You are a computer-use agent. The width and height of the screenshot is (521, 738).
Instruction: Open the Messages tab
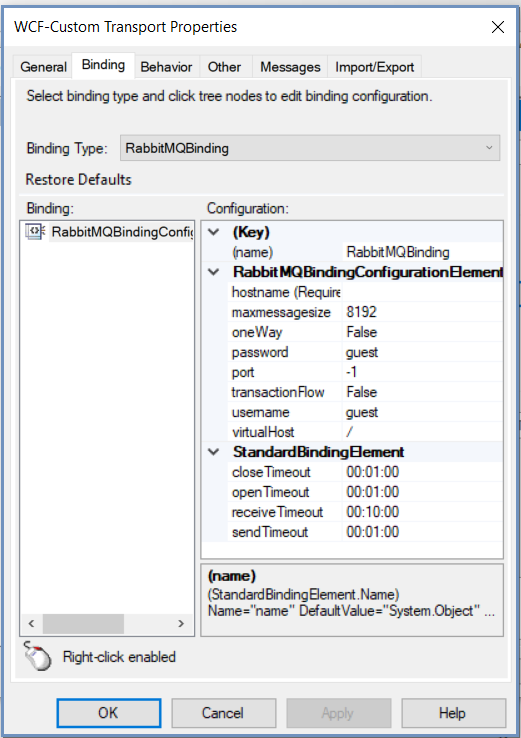tap(290, 67)
